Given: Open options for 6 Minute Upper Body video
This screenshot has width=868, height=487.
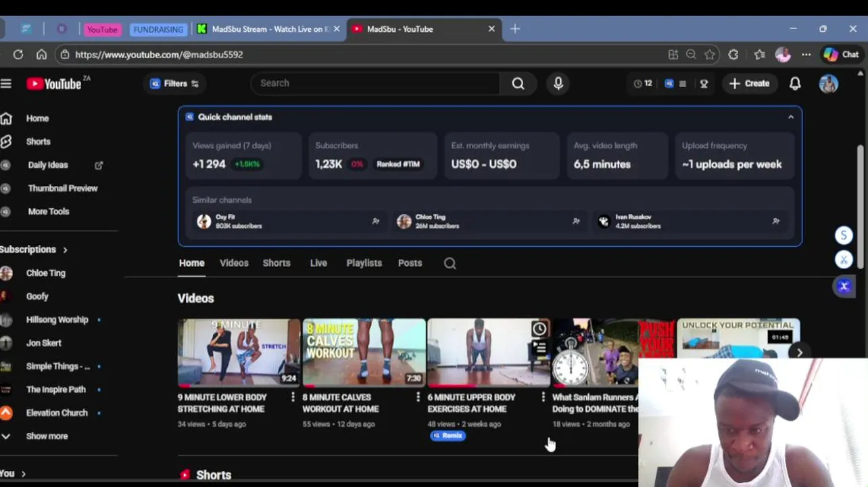Looking at the screenshot, I should (x=543, y=397).
